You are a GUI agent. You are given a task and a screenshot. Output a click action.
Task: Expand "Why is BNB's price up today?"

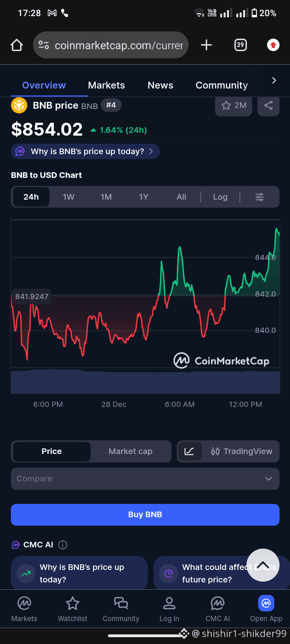(85, 151)
